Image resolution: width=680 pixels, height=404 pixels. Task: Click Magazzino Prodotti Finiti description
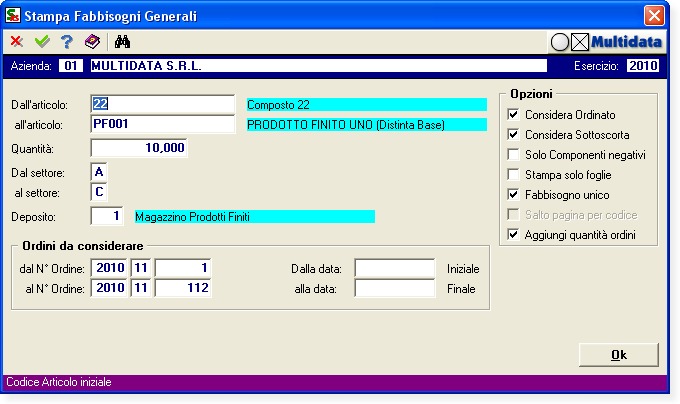(255, 217)
